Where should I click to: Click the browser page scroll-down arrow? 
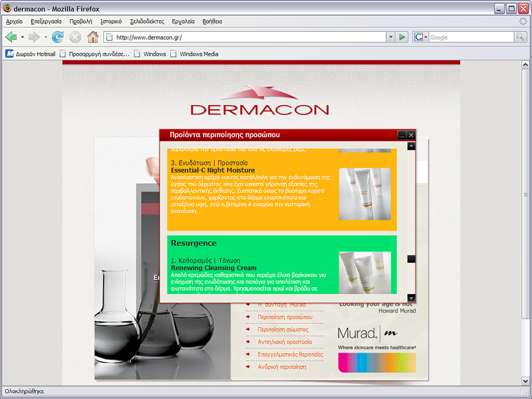[525, 381]
